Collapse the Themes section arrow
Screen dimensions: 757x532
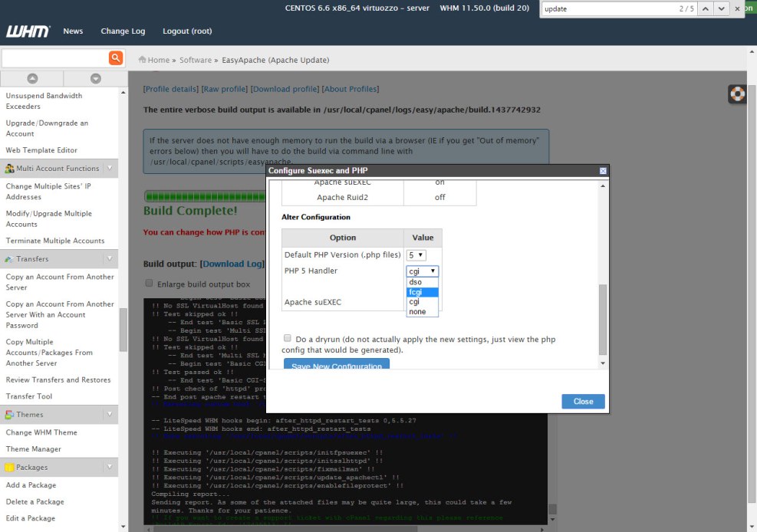coord(110,415)
